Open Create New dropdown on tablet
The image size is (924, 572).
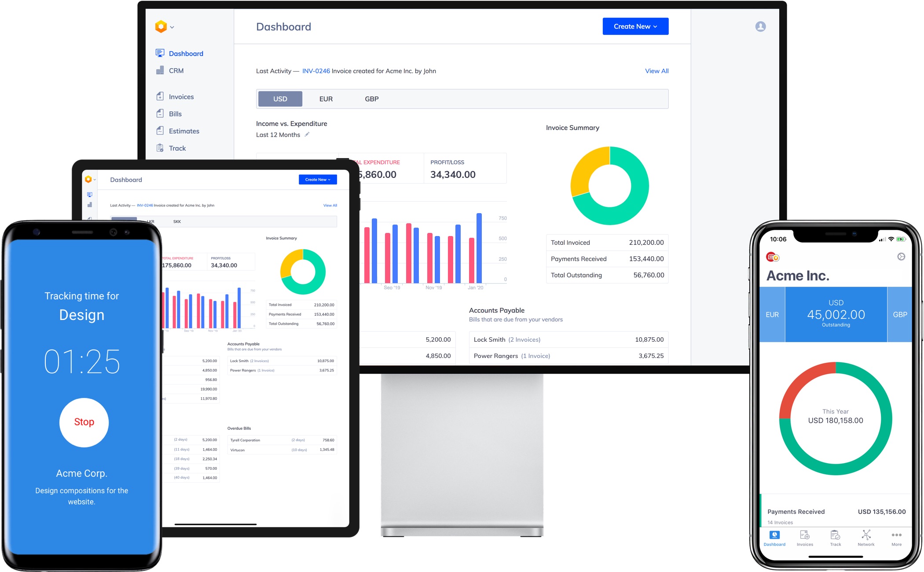pos(318,180)
